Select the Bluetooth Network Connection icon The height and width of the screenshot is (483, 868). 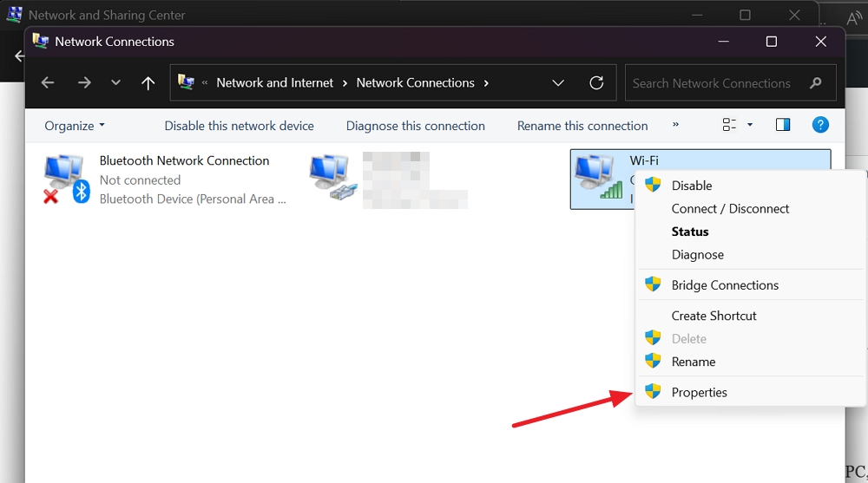point(67,179)
